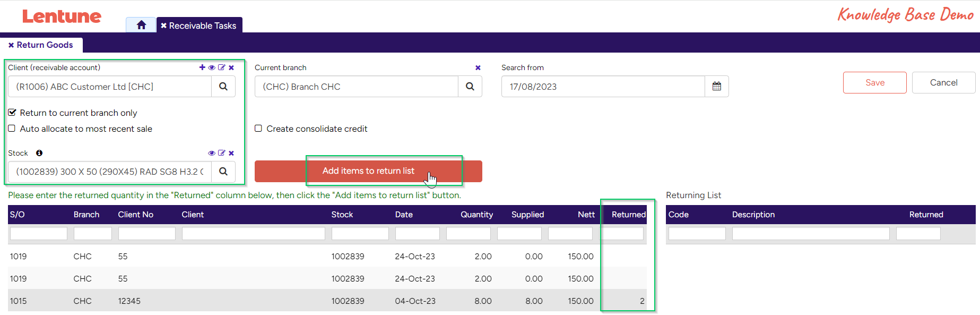Click the Client receivable account input field
Screen dimensions: 980x315
click(x=110, y=86)
